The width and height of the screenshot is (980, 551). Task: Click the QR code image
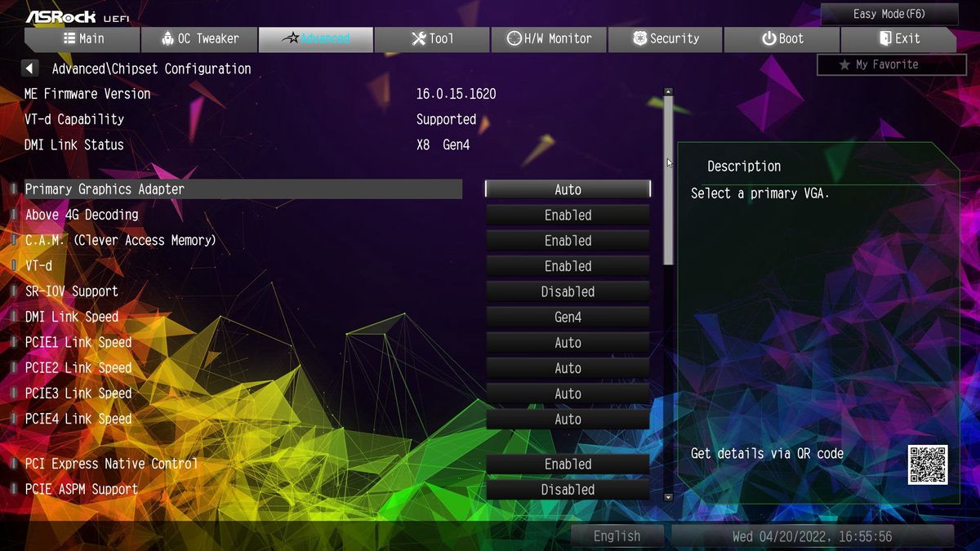click(928, 464)
